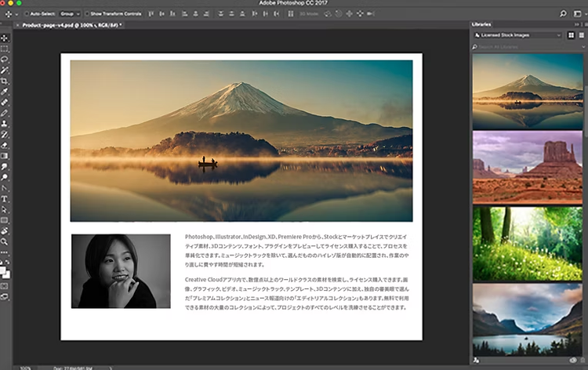Click the foreground color swatch

pos(3,268)
